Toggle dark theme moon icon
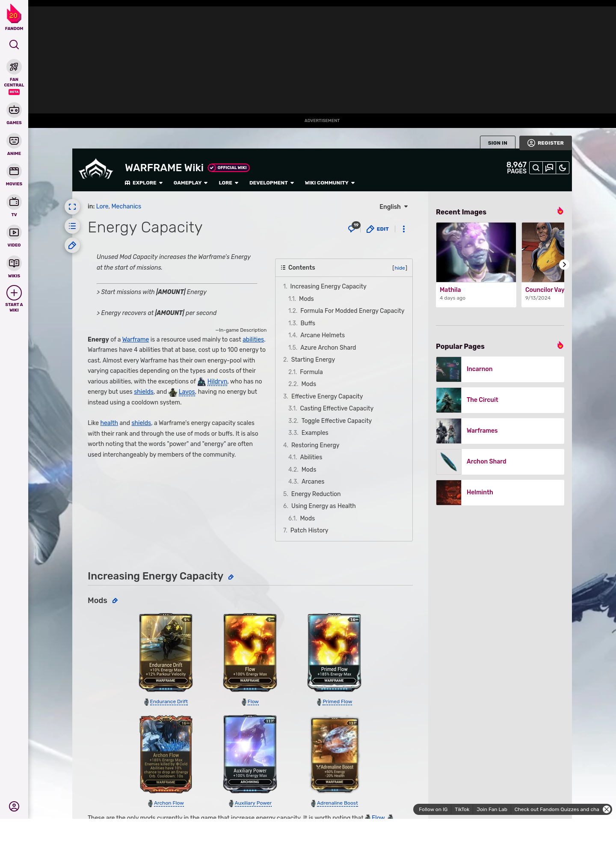The width and height of the screenshot is (616, 856). pos(563,168)
